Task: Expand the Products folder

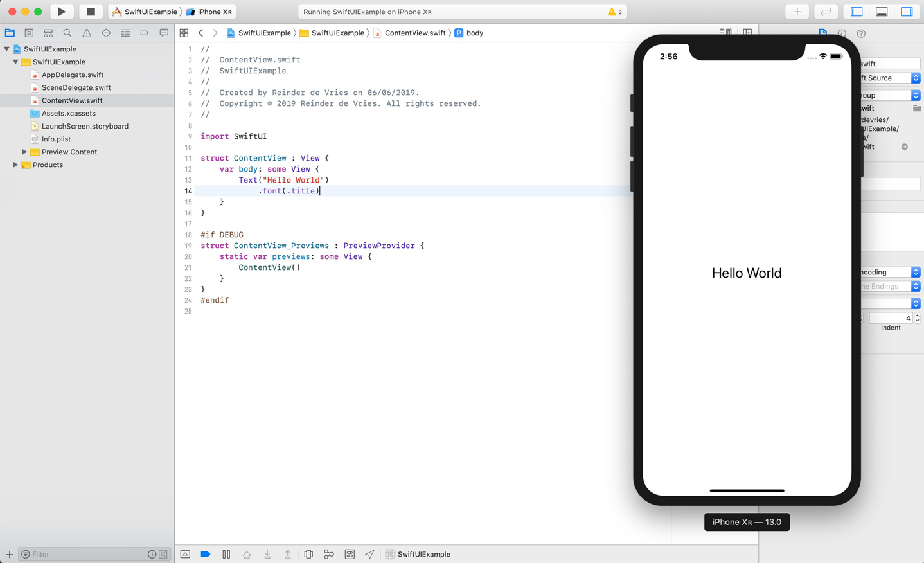Action: 15,165
